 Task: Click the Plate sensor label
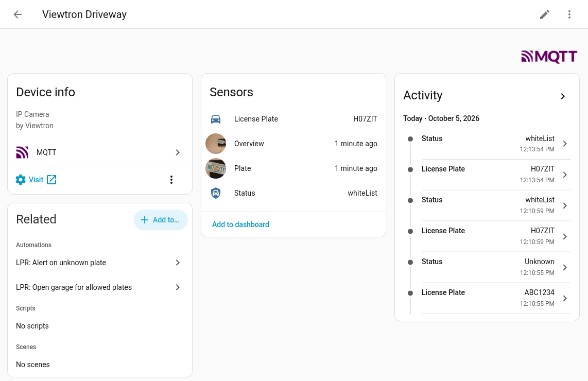click(x=243, y=168)
